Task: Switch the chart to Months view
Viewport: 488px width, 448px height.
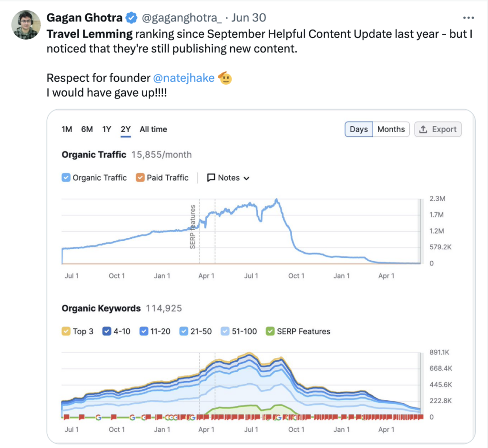Action: tap(391, 129)
